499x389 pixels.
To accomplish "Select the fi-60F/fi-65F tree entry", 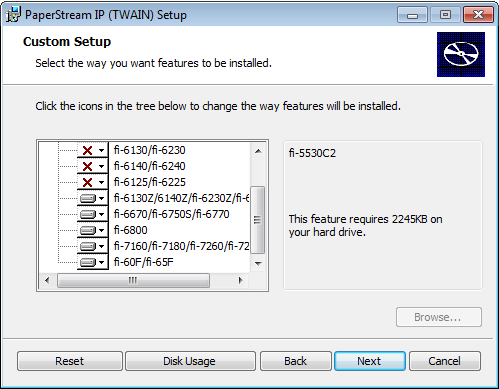I will [143, 262].
